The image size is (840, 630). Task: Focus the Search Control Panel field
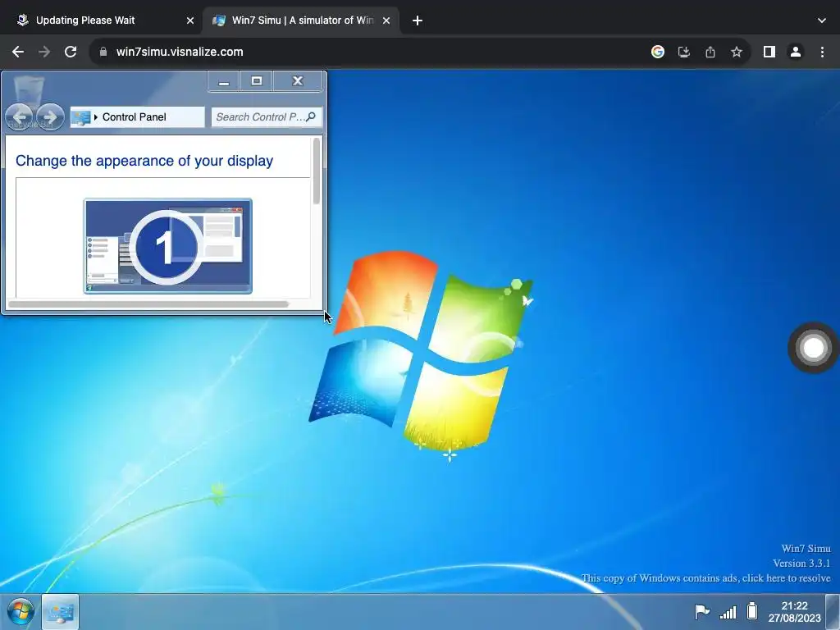(267, 116)
